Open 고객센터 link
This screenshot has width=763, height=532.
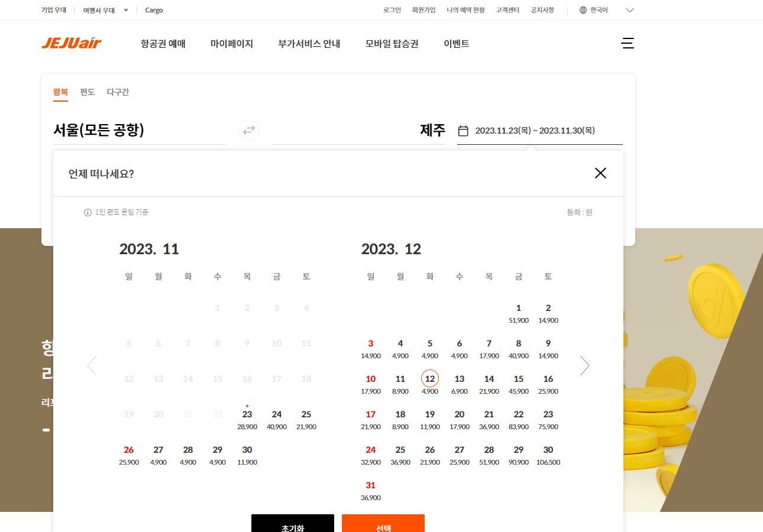(507, 10)
